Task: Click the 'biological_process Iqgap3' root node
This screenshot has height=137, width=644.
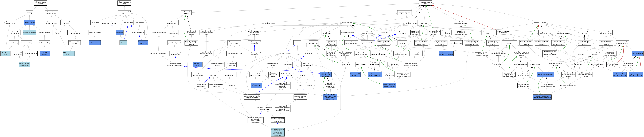Action: pyautogui.click(x=426, y=3)
